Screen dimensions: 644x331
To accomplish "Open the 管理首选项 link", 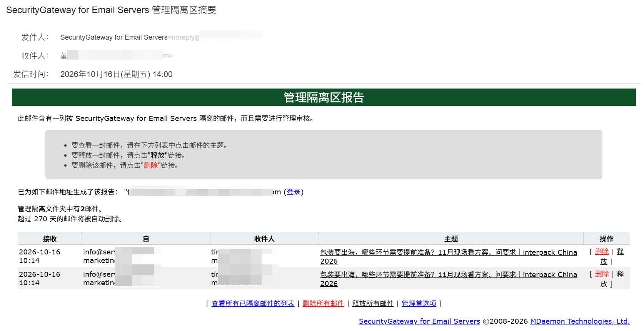I will pyautogui.click(x=419, y=304).
